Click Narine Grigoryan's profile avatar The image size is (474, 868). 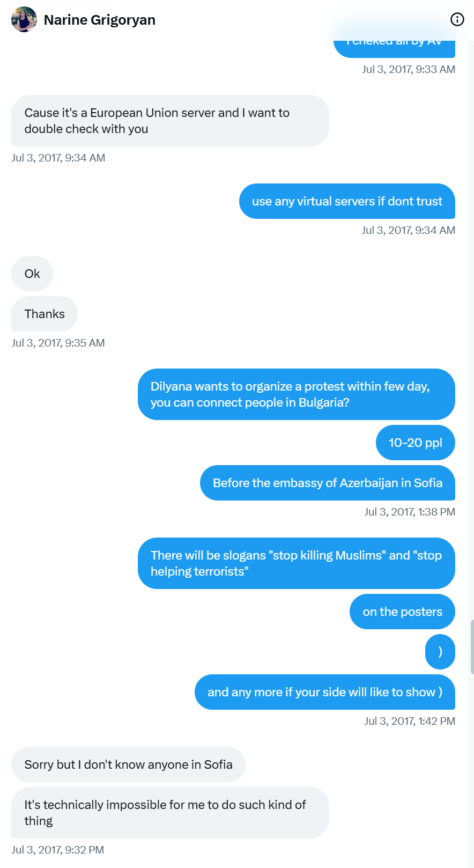pos(24,20)
